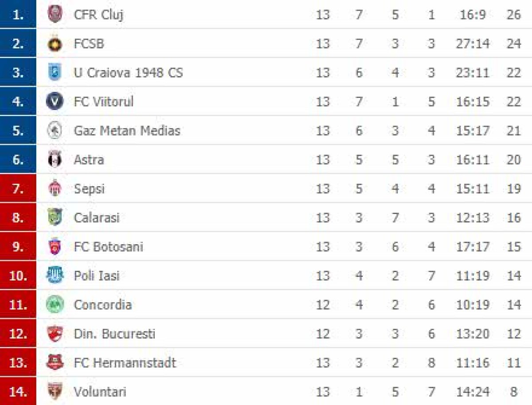The image size is (532, 405).
Task: Click the Astra club crest
Action: tap(55, 160)
